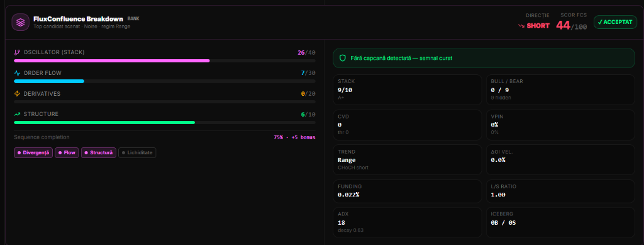Click the 44/100 FCS score
Viewport: 644px width, 245px height.
[571, 25]
